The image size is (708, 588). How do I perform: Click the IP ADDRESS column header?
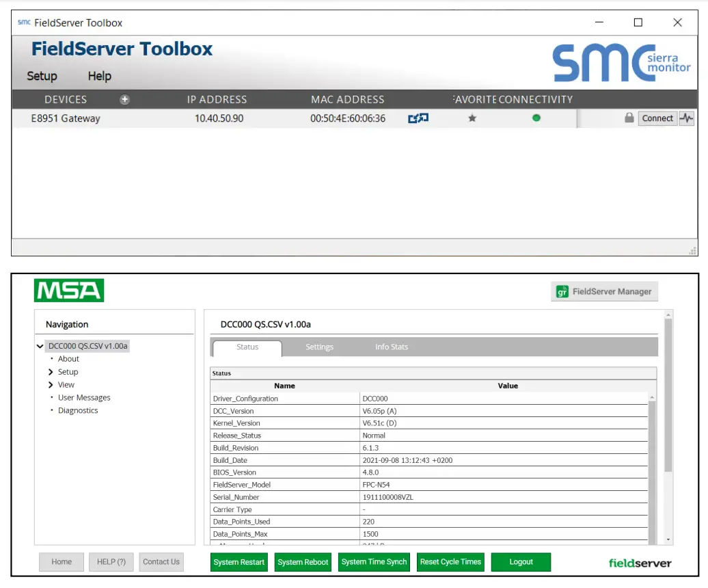(x=217, y=99)
